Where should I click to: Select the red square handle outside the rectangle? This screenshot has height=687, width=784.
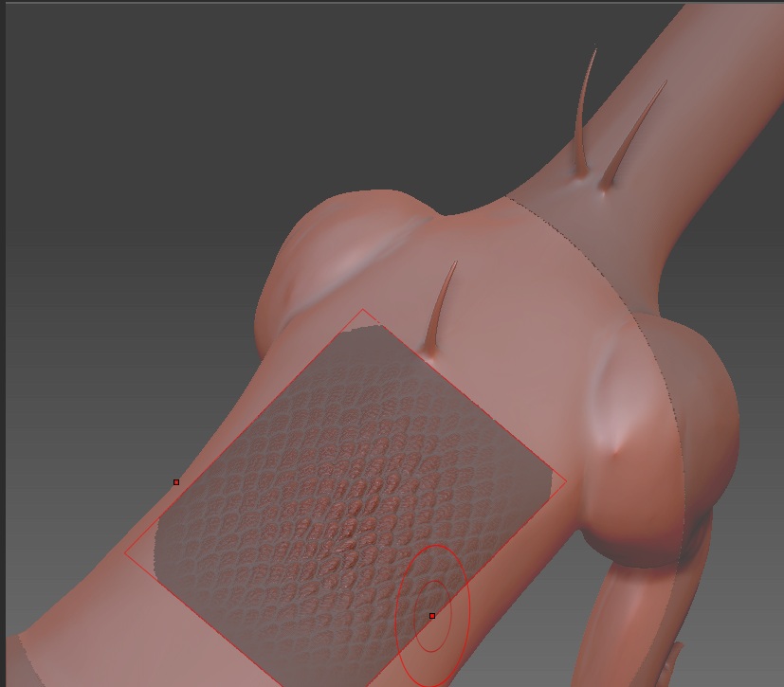click(x=176, y=482)
